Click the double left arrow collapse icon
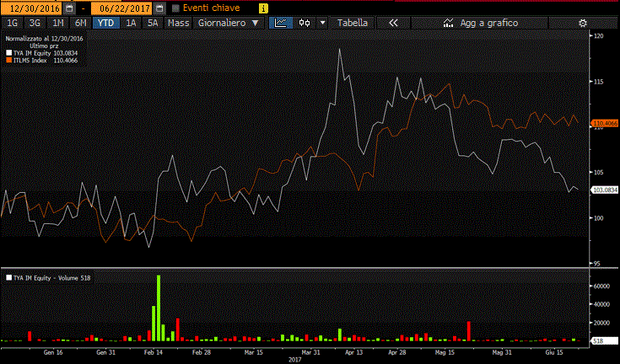Image resolution: width=620 pixels, height=364 pixels. pyautogui.click(x=393, y=23)
